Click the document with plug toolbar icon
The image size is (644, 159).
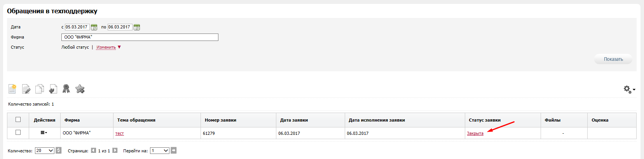click(x=53, y=89)
